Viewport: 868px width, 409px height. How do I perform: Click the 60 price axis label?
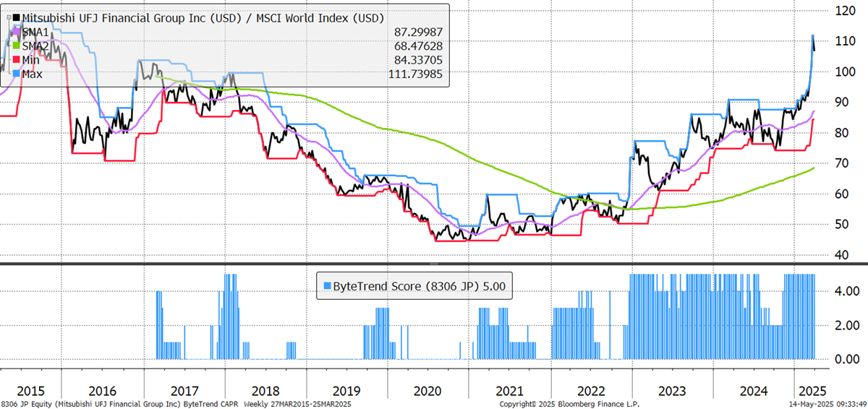pos(843,194)
